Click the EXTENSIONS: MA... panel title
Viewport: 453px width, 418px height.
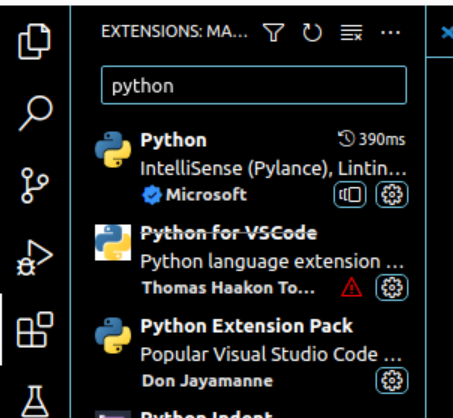point(174,32)
